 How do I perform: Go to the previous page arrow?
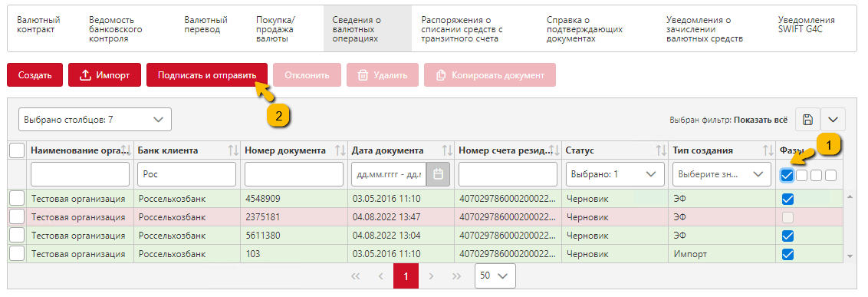pyautogui.click(x=381, y=276)
